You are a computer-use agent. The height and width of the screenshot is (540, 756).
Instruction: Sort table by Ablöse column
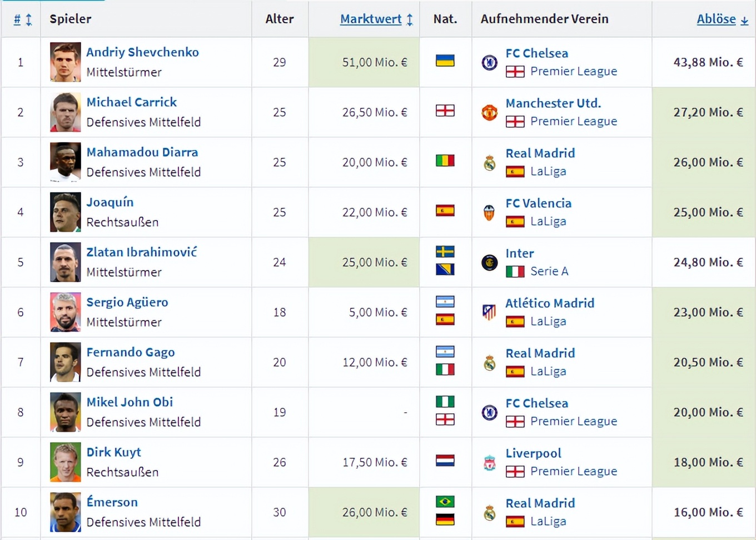[716, 19]
